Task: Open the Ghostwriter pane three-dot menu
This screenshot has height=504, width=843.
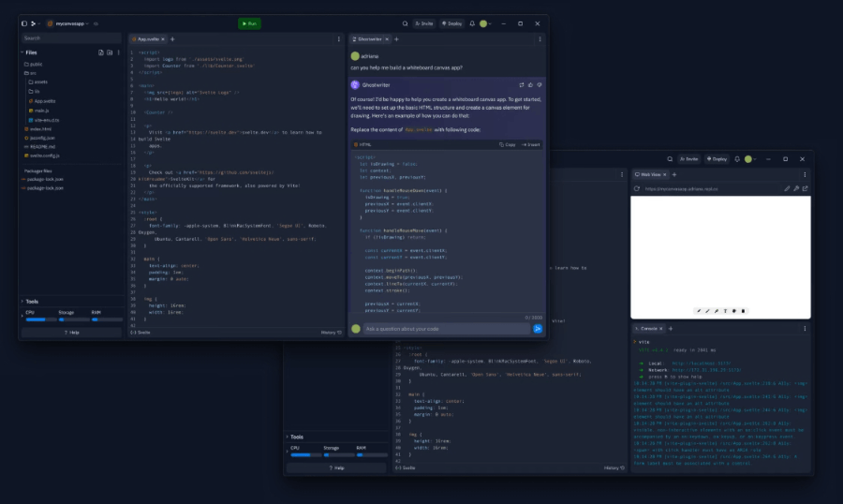Action: (540, 39)
